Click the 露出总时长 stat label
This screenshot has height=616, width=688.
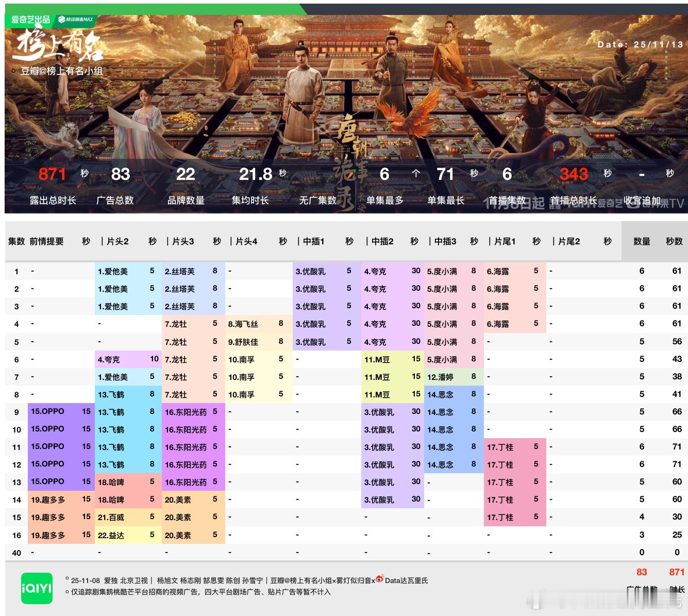click(53, 200)
